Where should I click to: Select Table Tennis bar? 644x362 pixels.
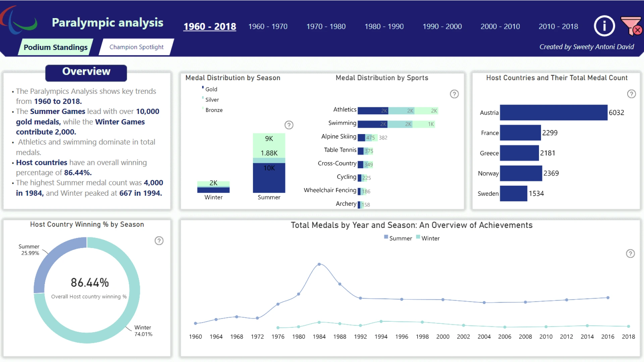point(365,151)
